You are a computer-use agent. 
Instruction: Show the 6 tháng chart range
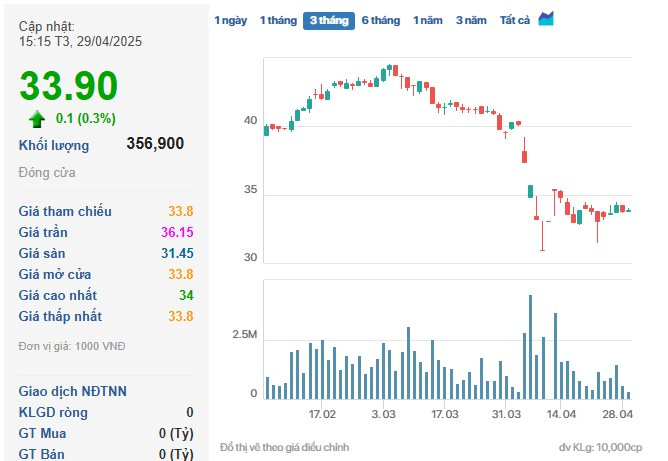click(x=380, y=20)
